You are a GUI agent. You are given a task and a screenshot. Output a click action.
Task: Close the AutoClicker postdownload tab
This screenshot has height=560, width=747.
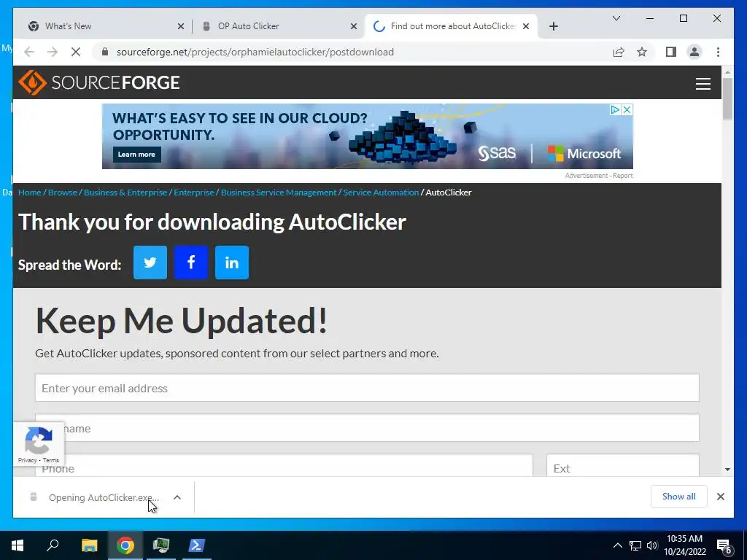pyautogui.click(x=526, y=27)
